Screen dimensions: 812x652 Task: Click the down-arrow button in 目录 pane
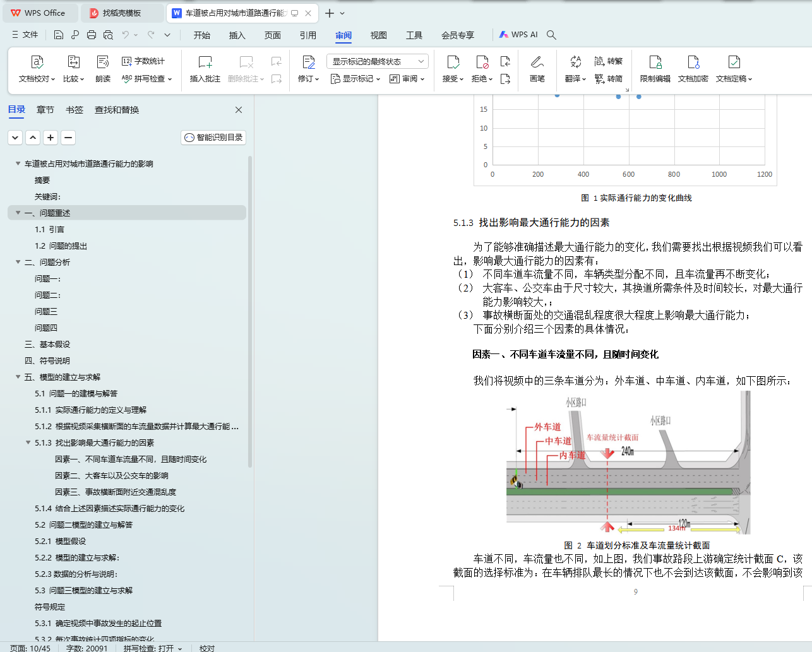click(x=15, y=138)
